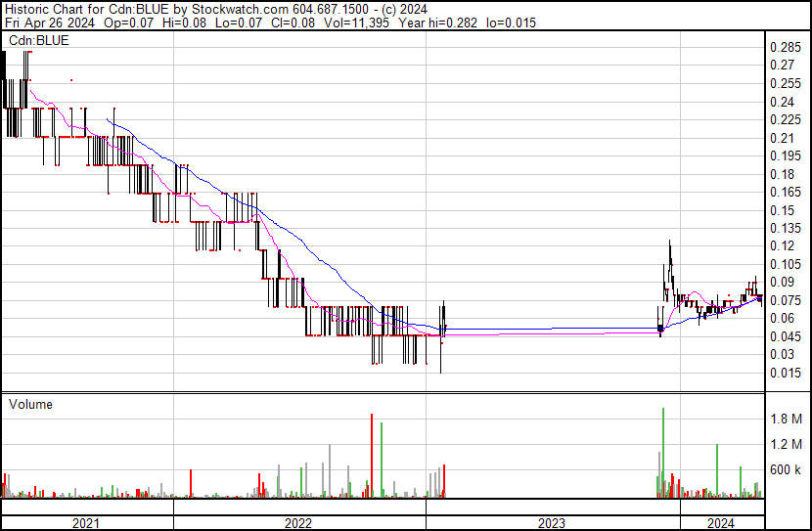Viewport: 812px width, 531px height.
Task: Click the tallest red volume bar in 2022
Action: [372, 456]
